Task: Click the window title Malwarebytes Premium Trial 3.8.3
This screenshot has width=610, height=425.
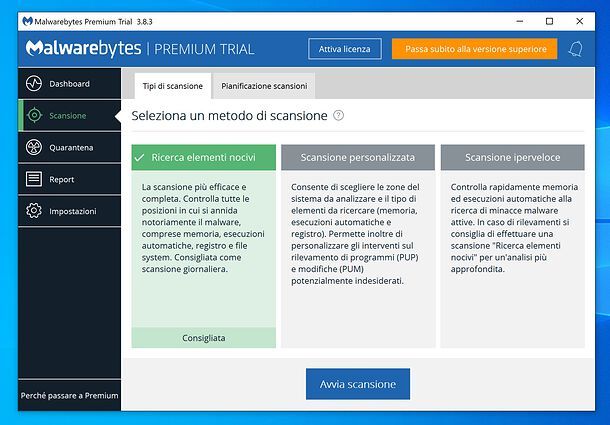Action: (93, 22)
